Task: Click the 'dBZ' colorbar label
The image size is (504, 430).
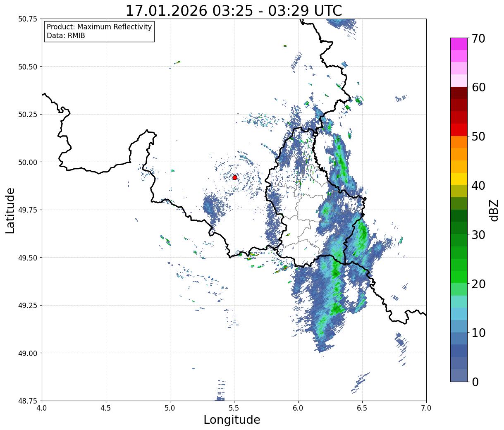Action: pyautogui.click(x=494, y=210)
